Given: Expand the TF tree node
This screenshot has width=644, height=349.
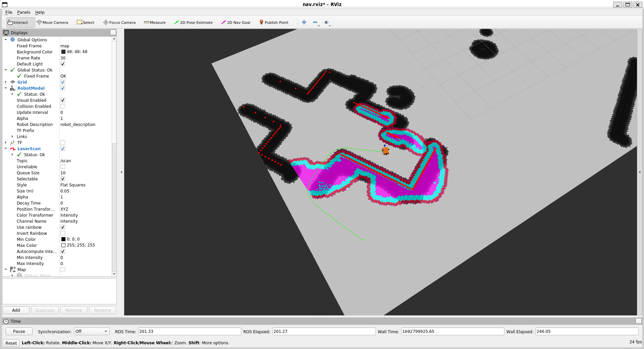Looking at the screenshot, I should pos(6,142).
